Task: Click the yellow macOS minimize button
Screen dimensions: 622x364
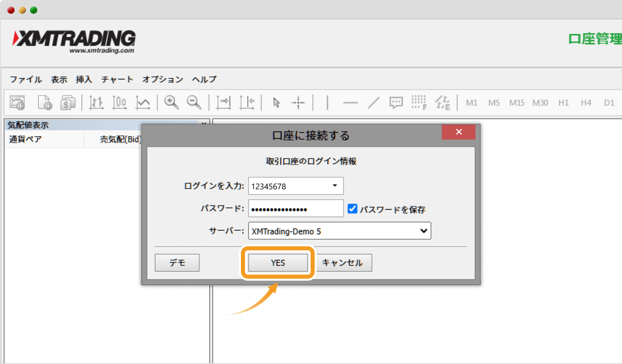Action: [x=22, y=10]
